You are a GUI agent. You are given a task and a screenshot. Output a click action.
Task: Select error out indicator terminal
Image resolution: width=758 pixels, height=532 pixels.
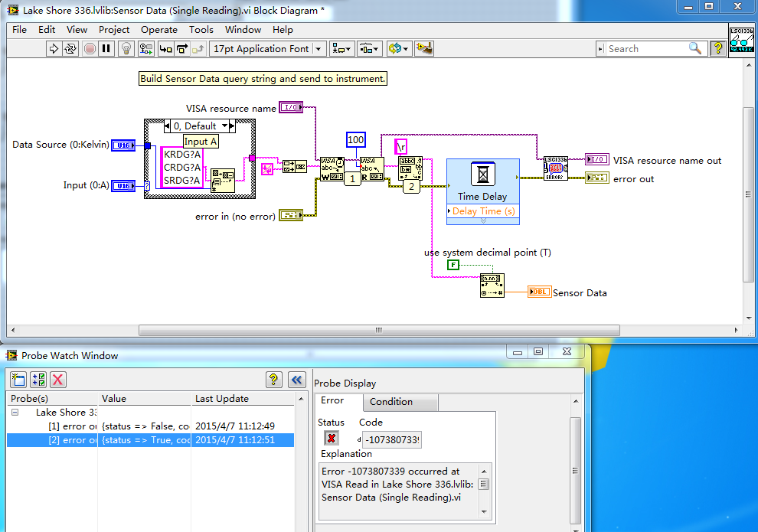(597, 178)
